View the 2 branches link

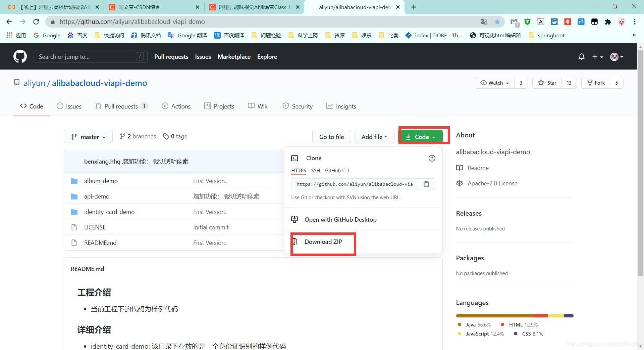point(138,136)
